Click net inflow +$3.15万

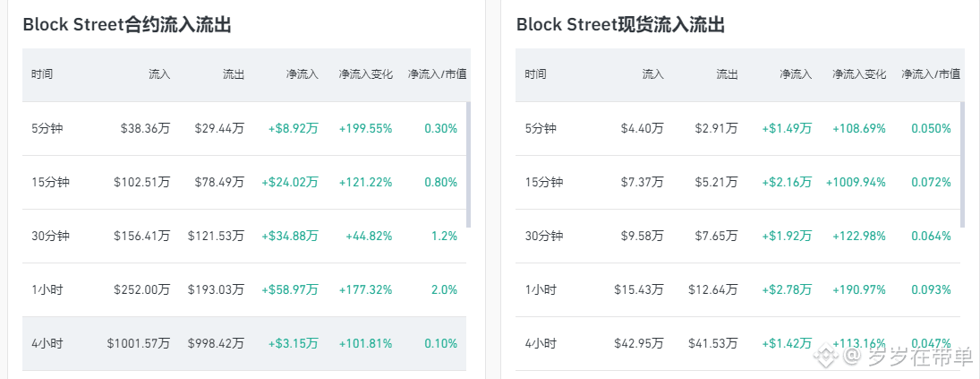(x=294, y=344)
